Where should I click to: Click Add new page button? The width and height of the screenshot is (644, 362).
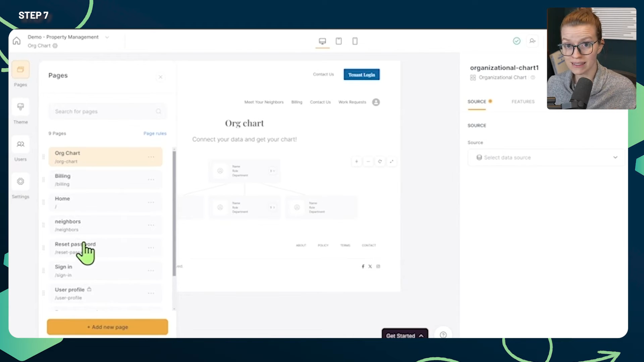[107, 327]
